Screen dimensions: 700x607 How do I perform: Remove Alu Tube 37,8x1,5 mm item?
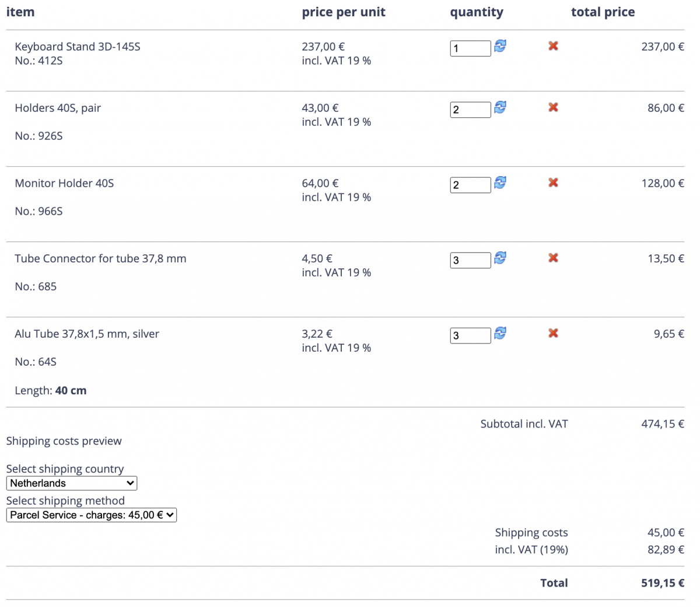[x=554, y=332]
